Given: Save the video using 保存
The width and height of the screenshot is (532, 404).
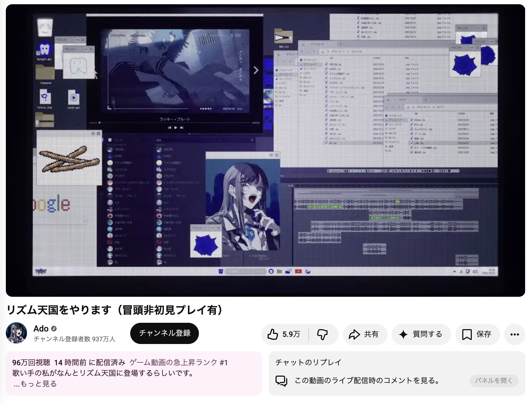Looking at the screenshot, I should [x=477, y=334].
